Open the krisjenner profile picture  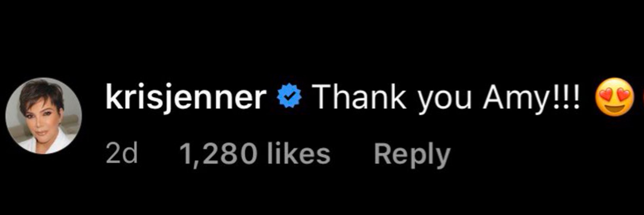click(x=44, y=116)
